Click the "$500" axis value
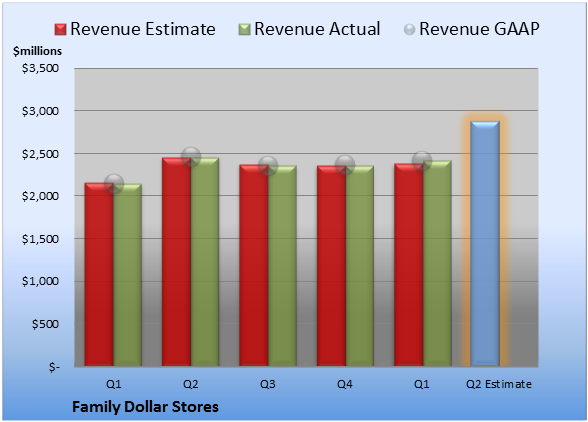588x422 pixels. [45, 324]
